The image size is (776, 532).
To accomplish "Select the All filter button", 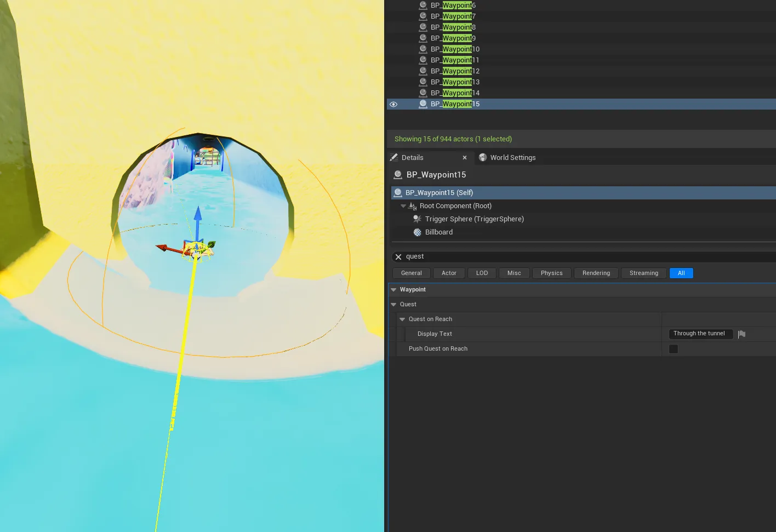I will (681, 273).
